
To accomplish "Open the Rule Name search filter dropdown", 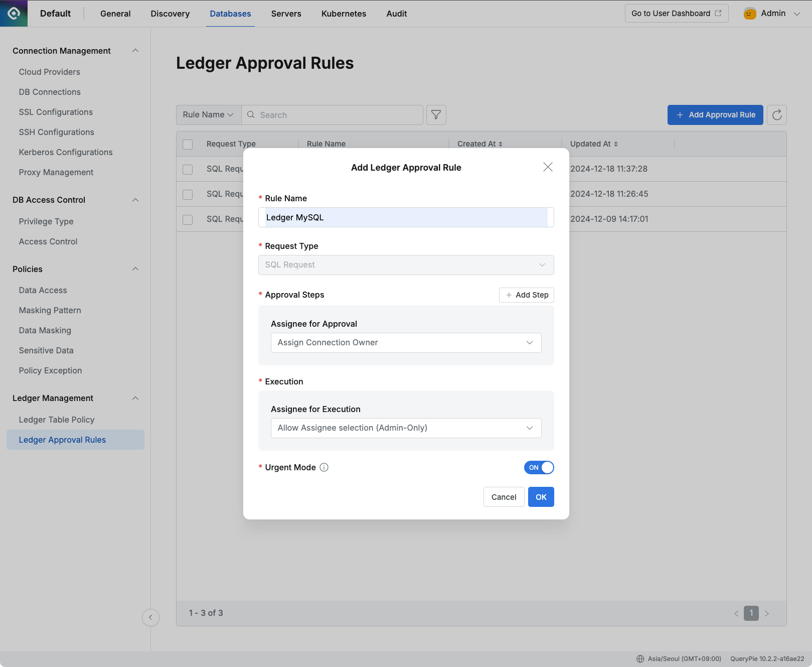I will [x=208, y=115].
